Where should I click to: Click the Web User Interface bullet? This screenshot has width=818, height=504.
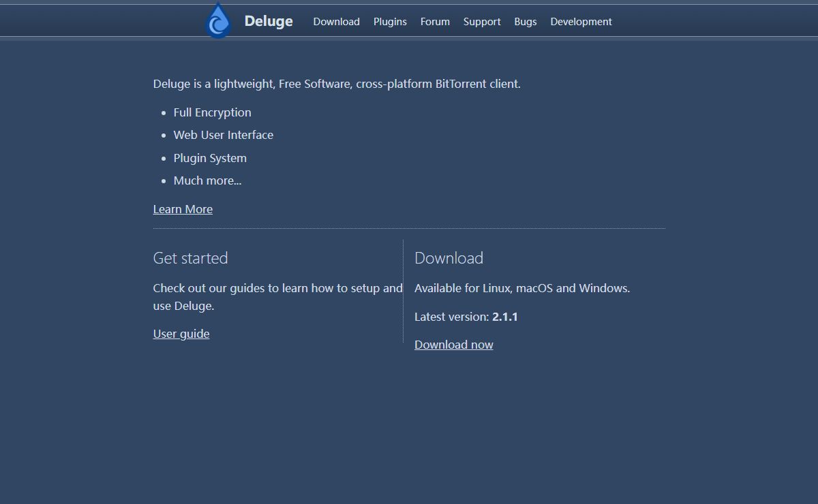(x=223, y=135)
